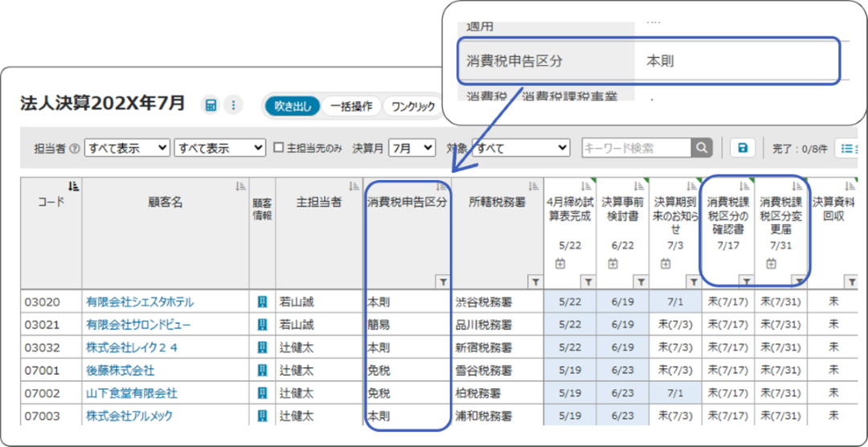The height and width of the screenshot is (447, 868).
Task: Click the calendar icon under 5/22 in header
Action: tap(560, 264)
